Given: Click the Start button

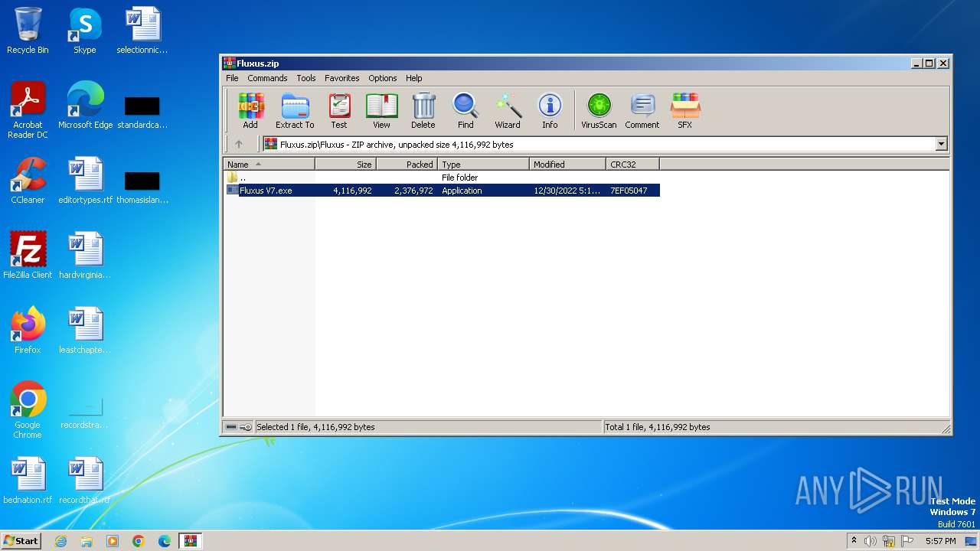Looking at the screenshot, I should tap(21, 541).
